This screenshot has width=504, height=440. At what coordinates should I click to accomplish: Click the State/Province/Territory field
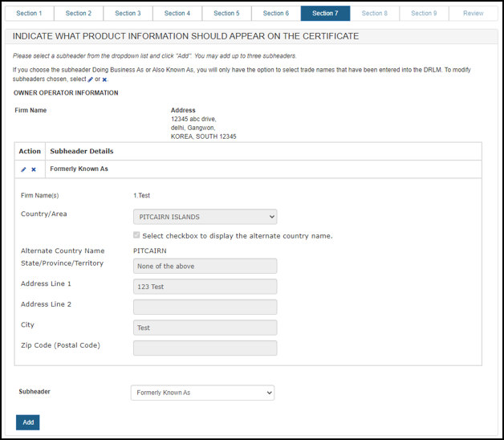coord(205,266)
